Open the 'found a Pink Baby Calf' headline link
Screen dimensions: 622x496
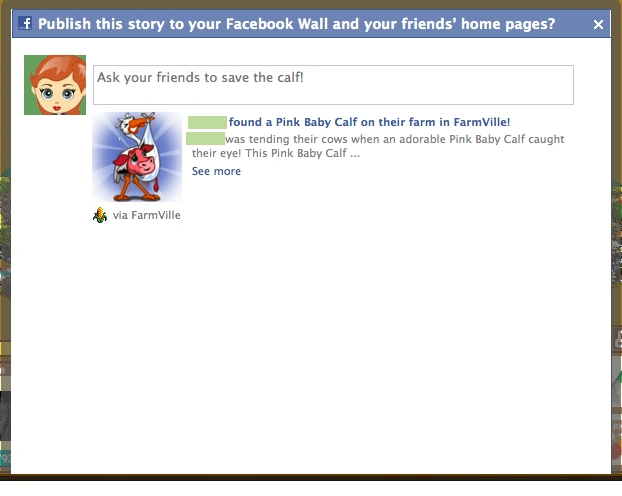pyautogui.click(x=369, y=122)
